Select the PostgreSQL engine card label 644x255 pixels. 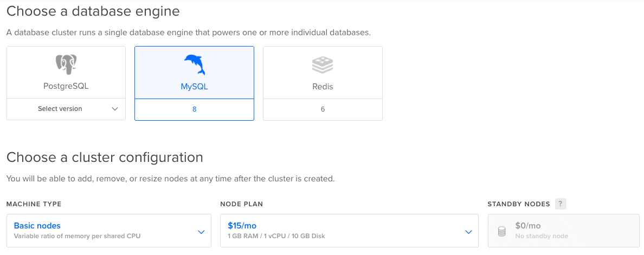pos(66,87)
